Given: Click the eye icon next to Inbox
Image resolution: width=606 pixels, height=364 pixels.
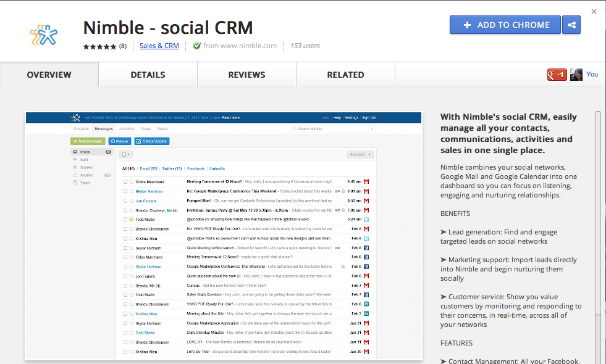Looking at the screenshot, I should coord(109,152).
